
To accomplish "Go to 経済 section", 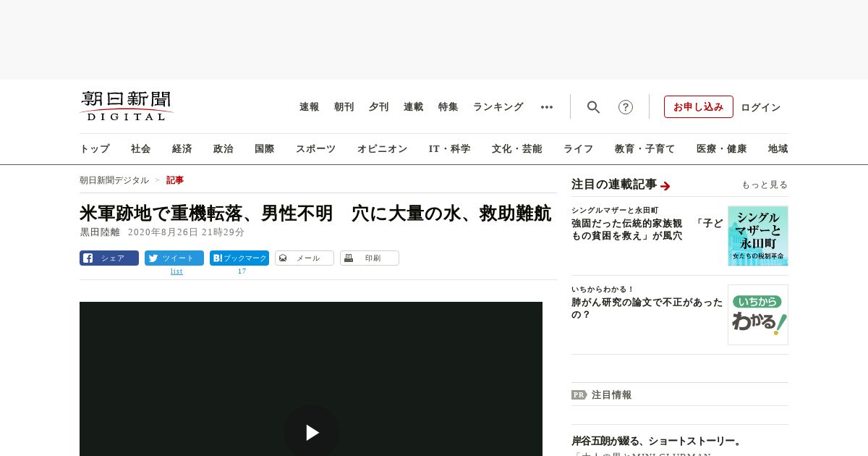I will [x=182, y=148].
